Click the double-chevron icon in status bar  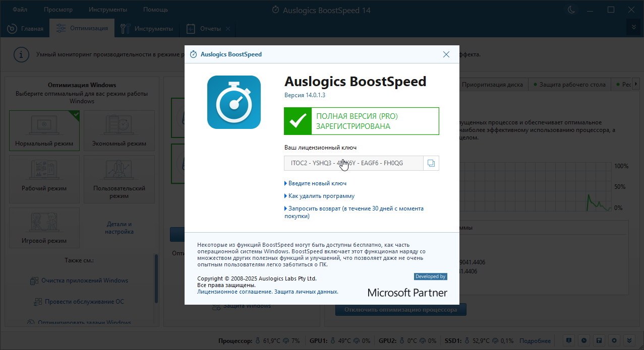coord(628,340)
